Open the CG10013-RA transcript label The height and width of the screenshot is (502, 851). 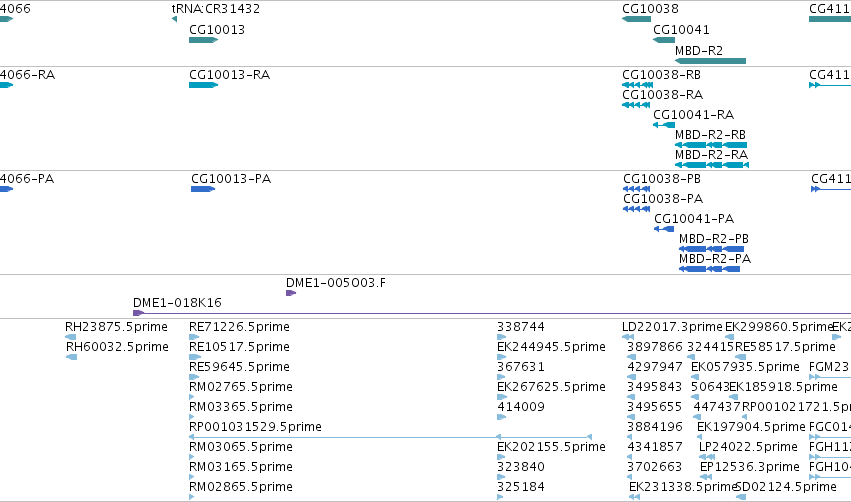230,75
